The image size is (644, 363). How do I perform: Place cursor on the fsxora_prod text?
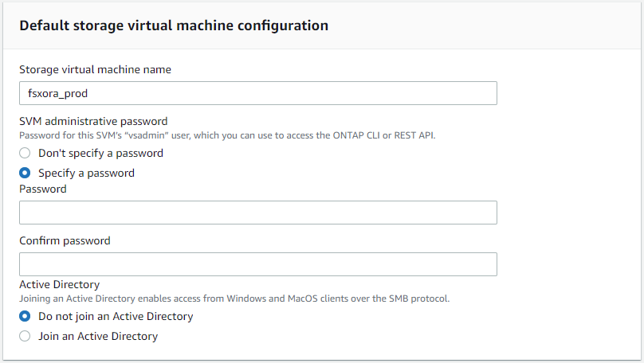pos(57,93)
